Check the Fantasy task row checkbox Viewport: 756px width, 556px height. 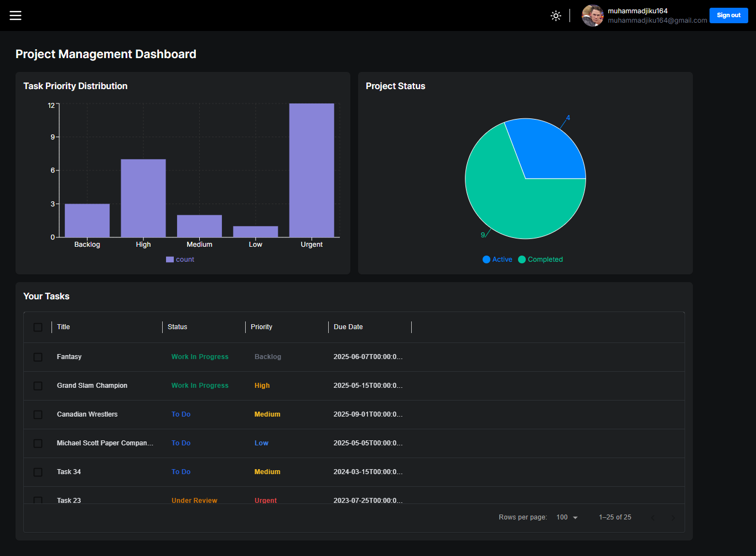pyautogui.click(x=38, y=357)
